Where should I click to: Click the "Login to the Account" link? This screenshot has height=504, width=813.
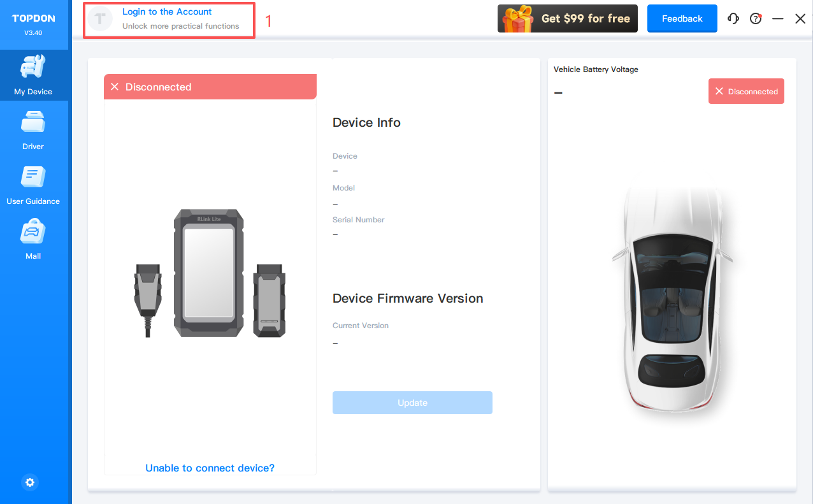(x=167, y=11)
